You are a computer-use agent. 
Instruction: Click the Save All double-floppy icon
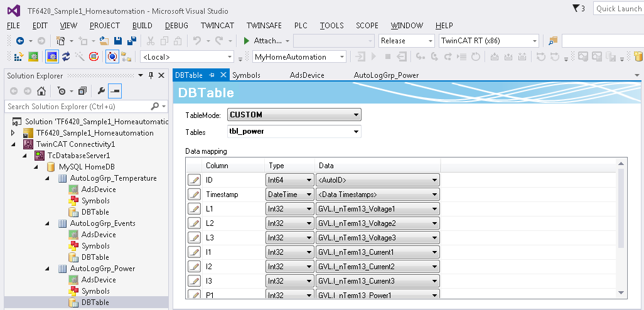pyautogui.click(x=132, y=41)
